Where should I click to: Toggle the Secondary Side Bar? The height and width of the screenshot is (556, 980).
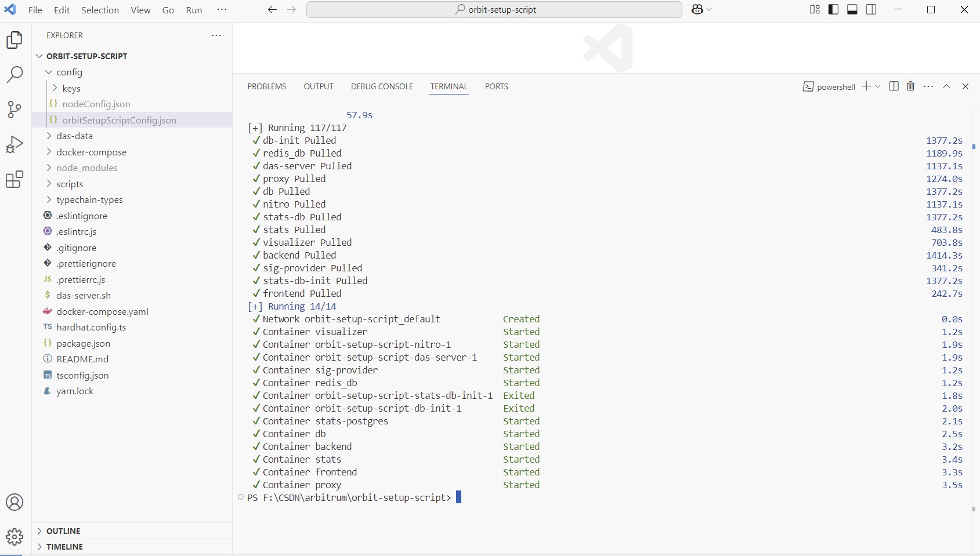pyautogui.click(x=871, y=9)
